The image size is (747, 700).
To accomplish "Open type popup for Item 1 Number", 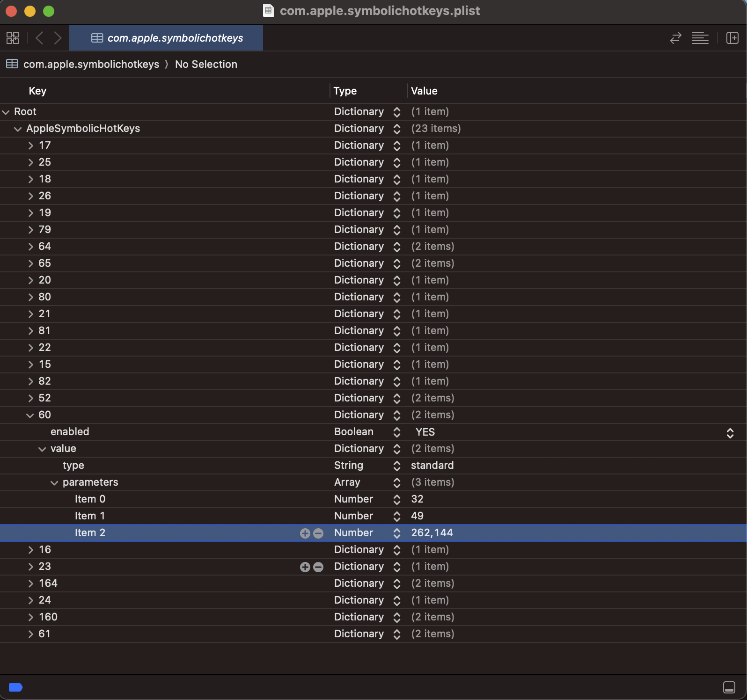I will [397, 516].
